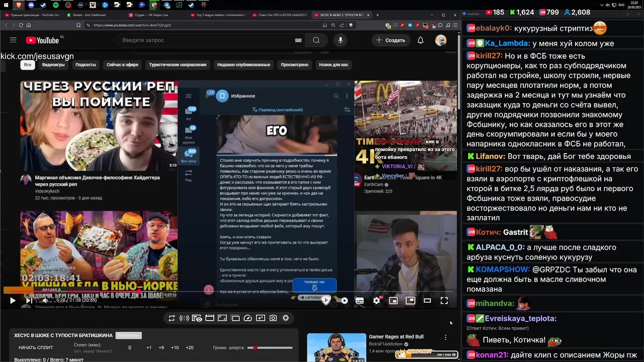
Task: Open the on-screen keyboard in search box
Action: pos(298,40)
